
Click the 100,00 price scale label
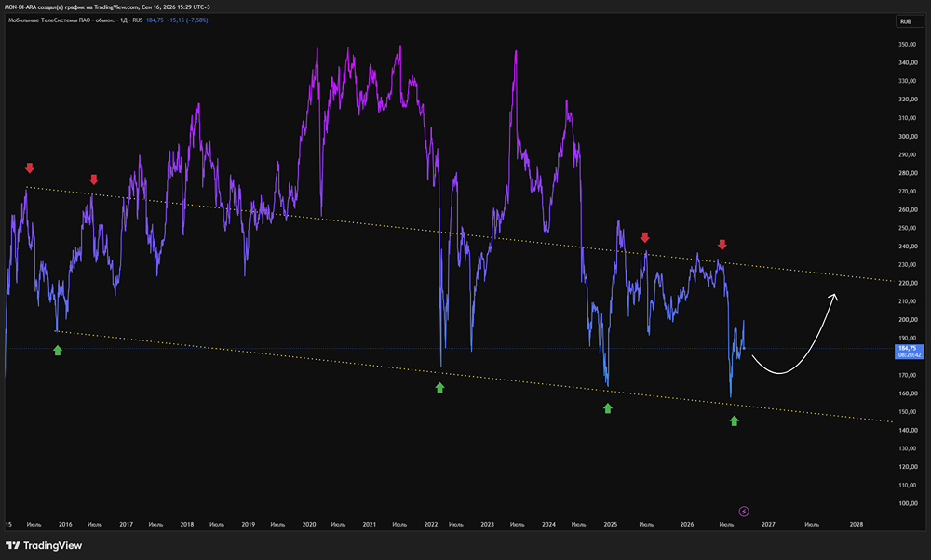tap(908, 503)
